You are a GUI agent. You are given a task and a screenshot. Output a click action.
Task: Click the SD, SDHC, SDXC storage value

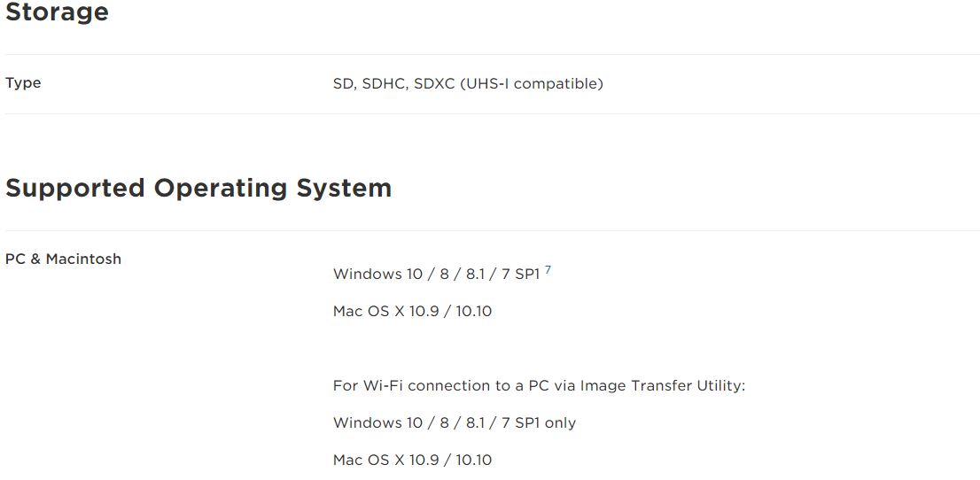pos(468,84)
